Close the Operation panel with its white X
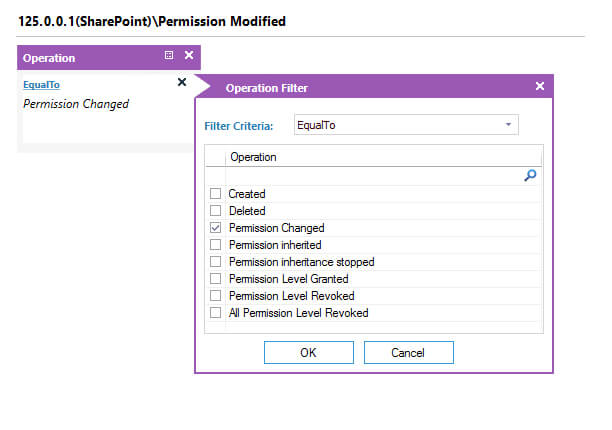612x430 pixels. coord(189,55)
